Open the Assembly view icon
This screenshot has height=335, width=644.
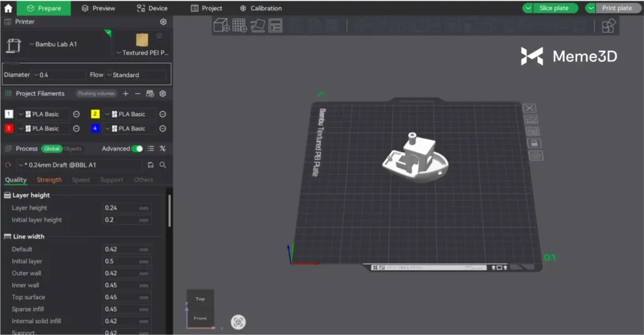click(x=608, y=26)
